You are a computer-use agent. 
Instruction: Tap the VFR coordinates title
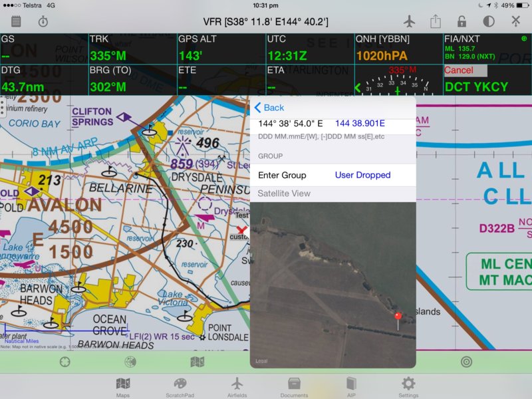265,22
